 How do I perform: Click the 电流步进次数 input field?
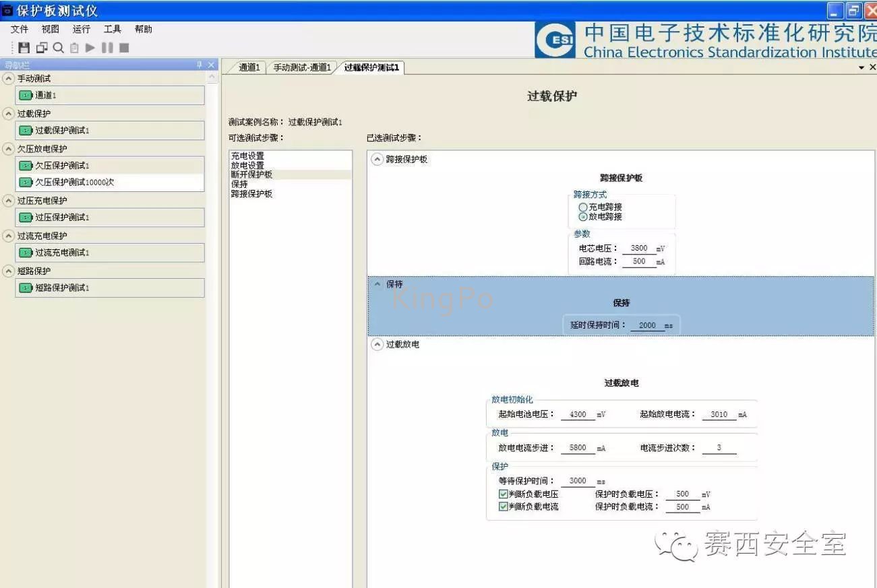point(719,448)
